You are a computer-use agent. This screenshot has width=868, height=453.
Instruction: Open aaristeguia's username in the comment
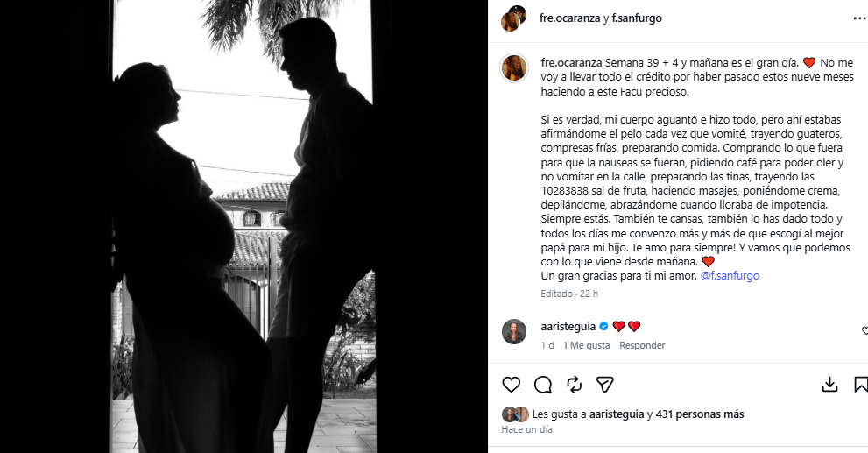click(x=568, y=326)
